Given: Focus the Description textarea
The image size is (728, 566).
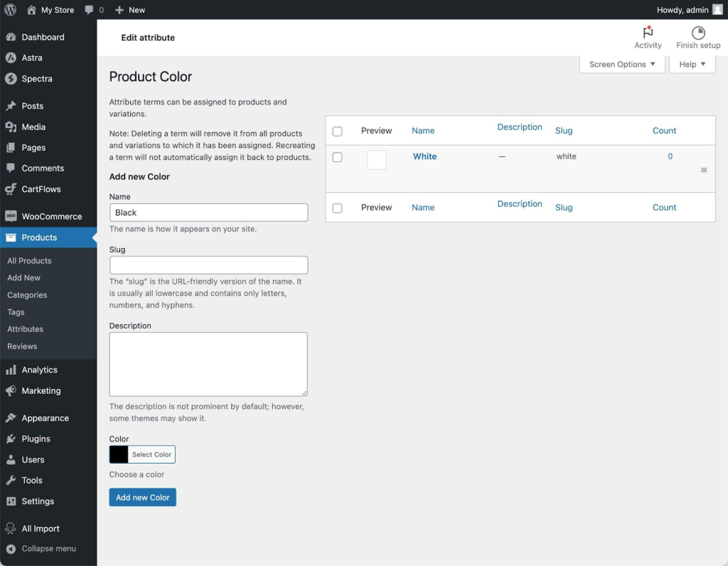Looking at the screenshot, I should [x=208, y=364].
